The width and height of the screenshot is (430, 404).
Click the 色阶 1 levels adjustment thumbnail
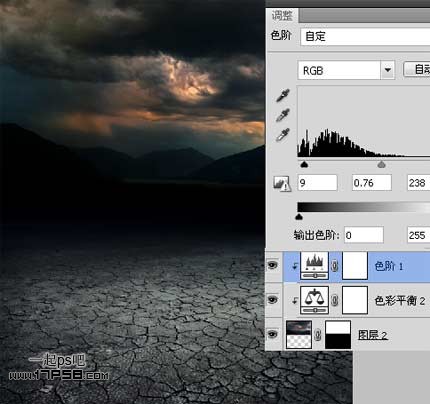[314, 266]
